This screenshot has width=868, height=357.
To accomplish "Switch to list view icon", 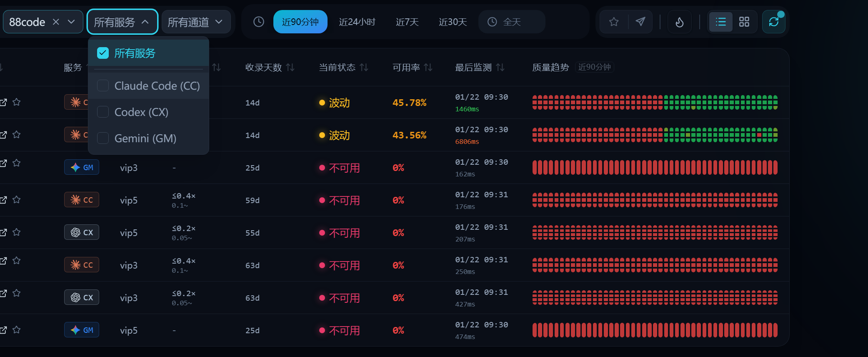I will pyautogui.click(x=721, y=22).
